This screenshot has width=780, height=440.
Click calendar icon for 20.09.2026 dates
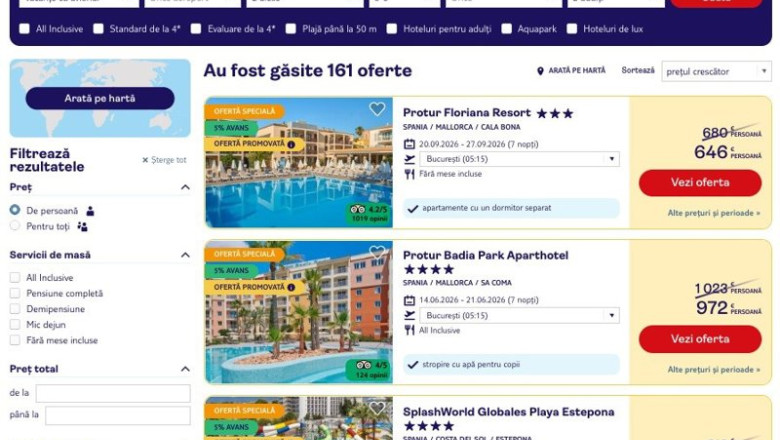[x=409, y=144]
